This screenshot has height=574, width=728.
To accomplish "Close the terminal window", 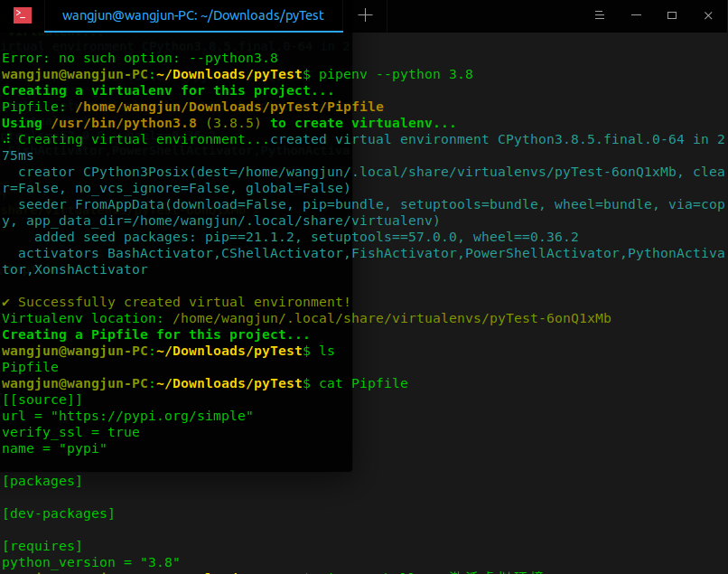I will click(708, 15).
